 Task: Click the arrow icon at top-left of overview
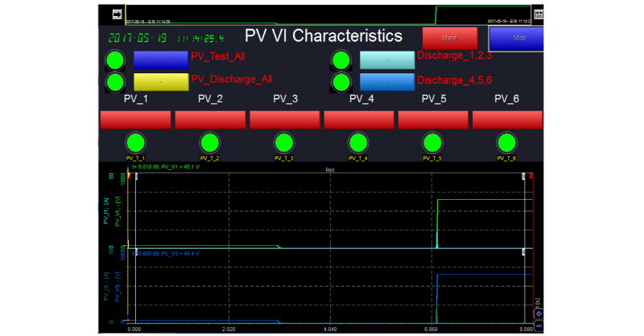[x=117, y=14]
